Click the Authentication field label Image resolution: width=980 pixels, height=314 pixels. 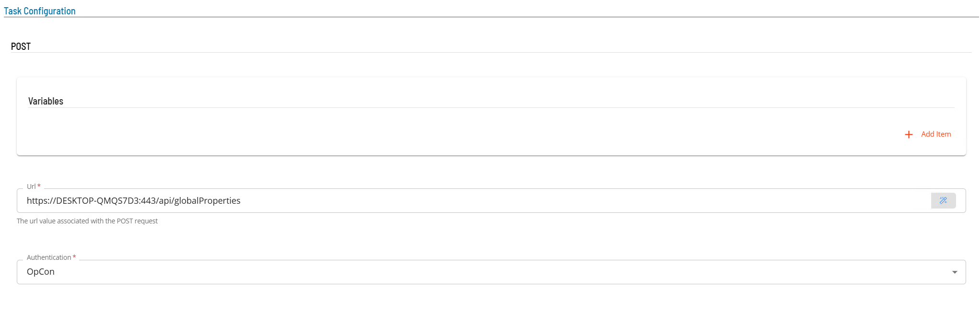point(49,257)
